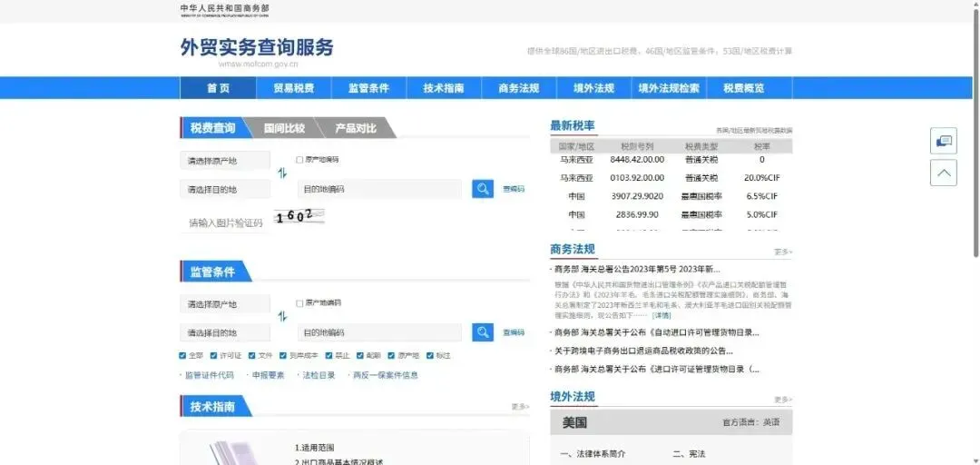
Task: Click tariff code 8448.42.00.00
Action: pyautogui.click(x=637, y=160)
